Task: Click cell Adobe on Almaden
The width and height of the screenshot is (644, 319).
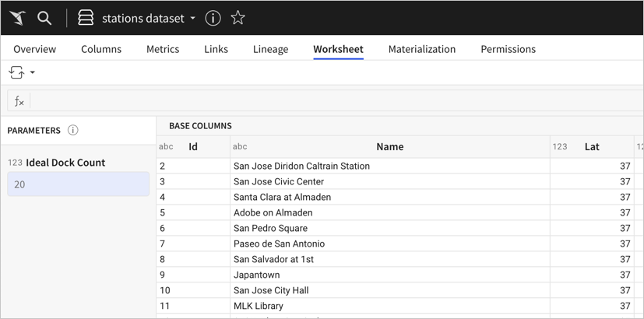Action: [x=390, y=212]
